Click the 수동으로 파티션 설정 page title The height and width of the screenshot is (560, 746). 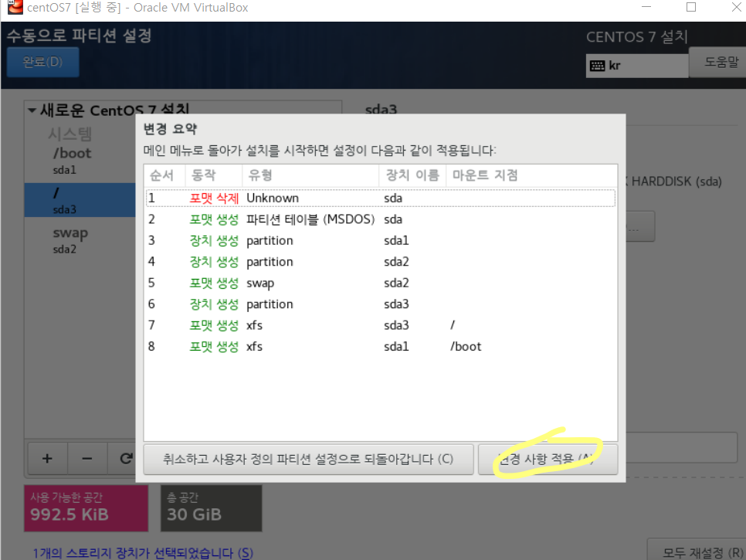(x=79, y=36)
